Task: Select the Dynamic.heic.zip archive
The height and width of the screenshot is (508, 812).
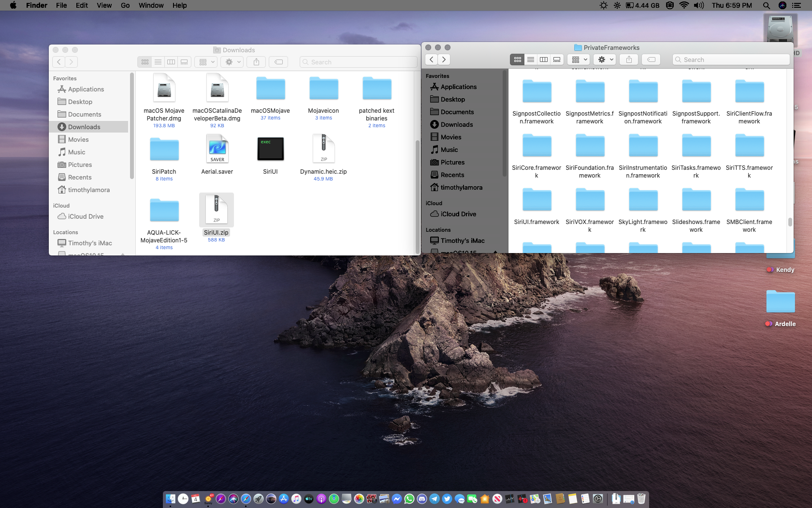Action: (324, 149)
